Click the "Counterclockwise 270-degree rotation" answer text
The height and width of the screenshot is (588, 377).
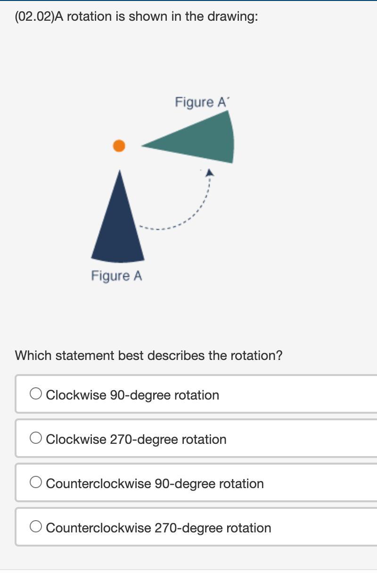coord(158,528)
